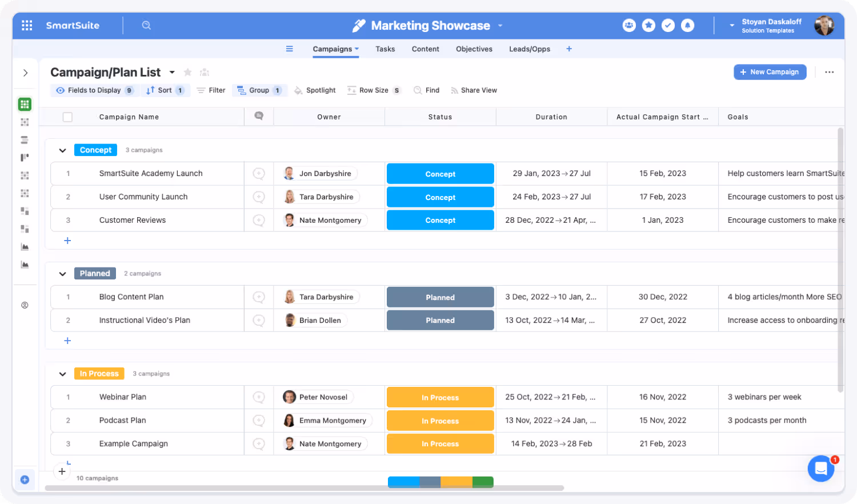Click the New Campaign button
The image size is (857, 504).
coord(770,72)
